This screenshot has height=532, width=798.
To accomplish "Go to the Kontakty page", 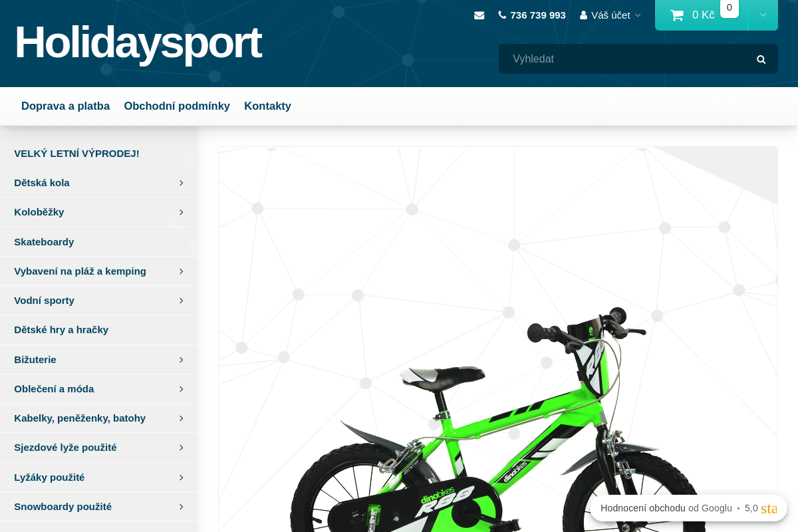I will click(x=267, y=106).
